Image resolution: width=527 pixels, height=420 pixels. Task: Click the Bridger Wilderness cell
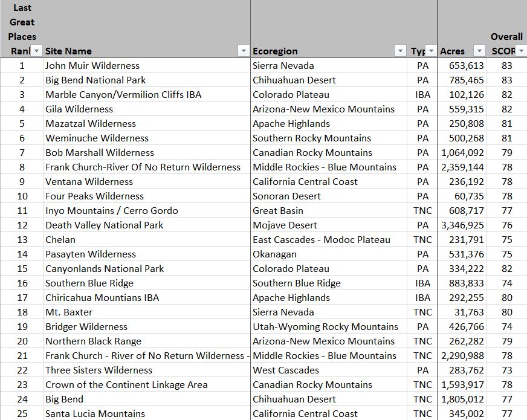click(146, 326)
